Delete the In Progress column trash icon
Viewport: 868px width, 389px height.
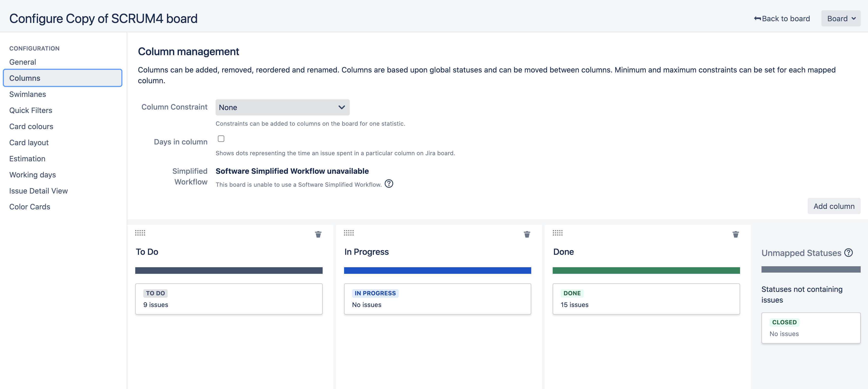click(x=527, y=234)
